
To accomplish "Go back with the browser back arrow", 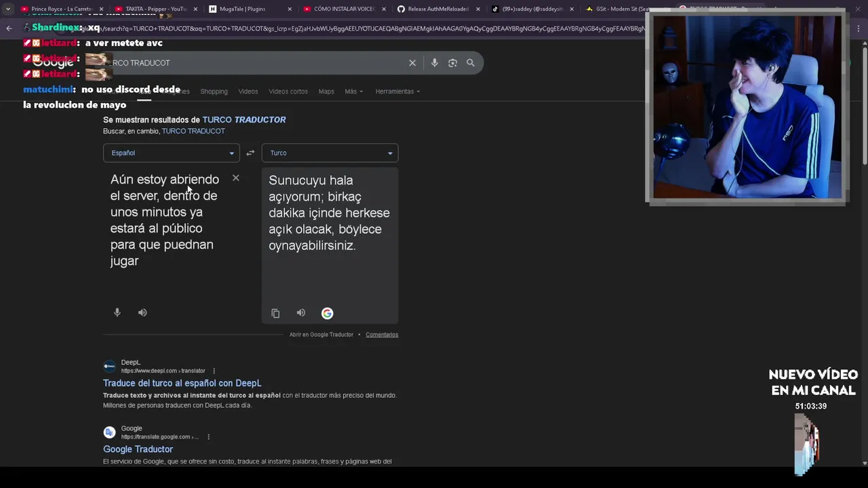I will (9, 28).
